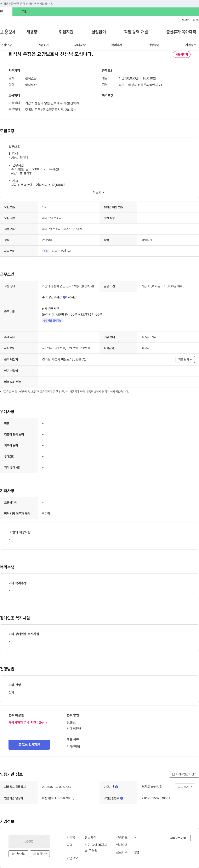The width and height of the screenshot is (199, 868).
Task: Select the job title 화성시 우정읍 요양보호사 heading
Action: (x=51, y=54)
